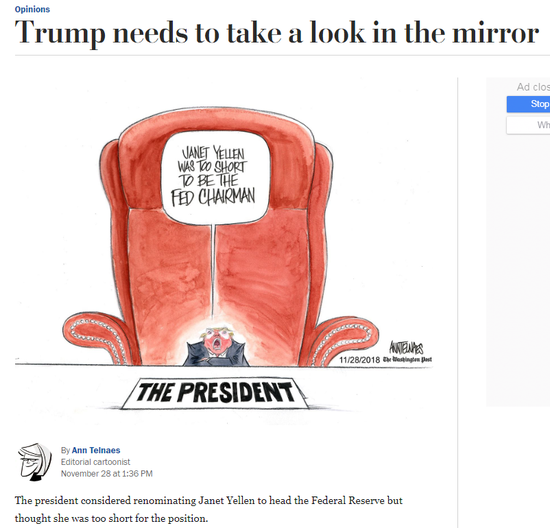Click the top of the red chair back

tap(217, 119)
